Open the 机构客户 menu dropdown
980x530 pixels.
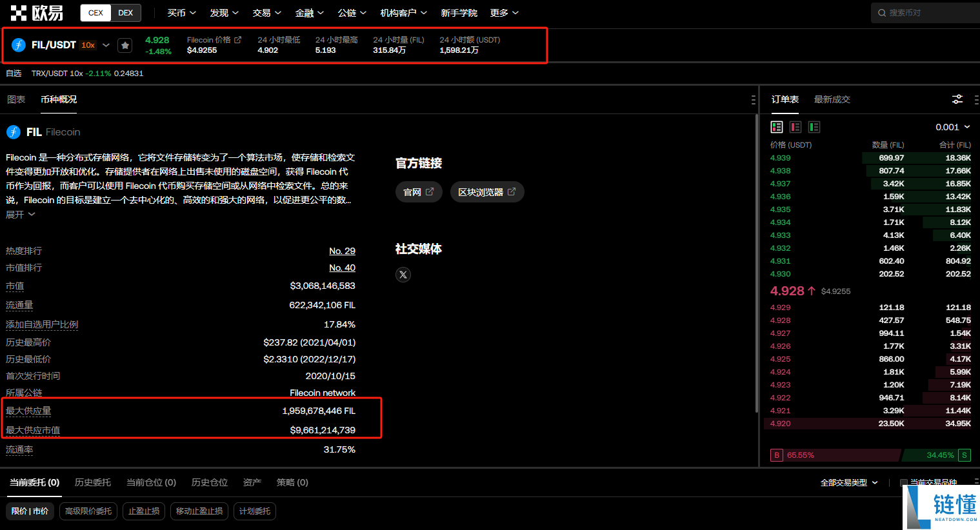[403, 13]
